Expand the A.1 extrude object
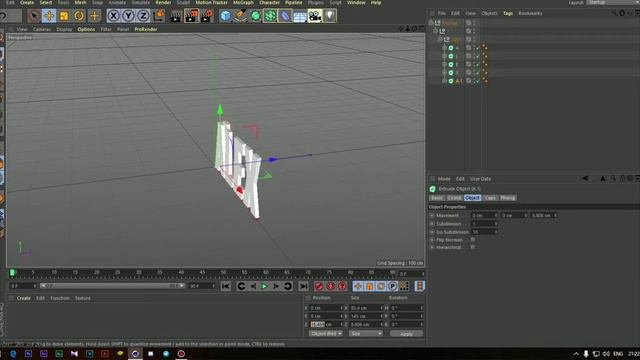This screenshot has height=360, width=640. pyautogui.click(x=444, y=81)
